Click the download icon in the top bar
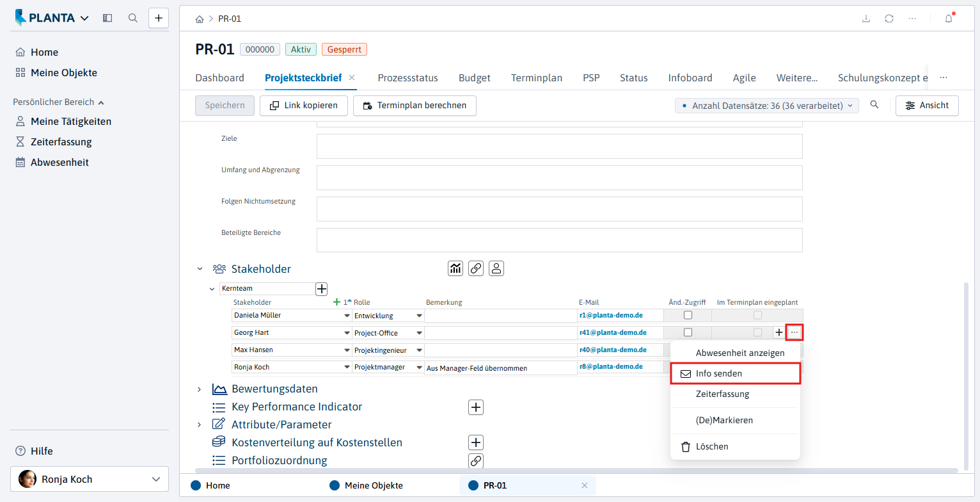This screenshot has width=980, height=502. coord(866,19)
